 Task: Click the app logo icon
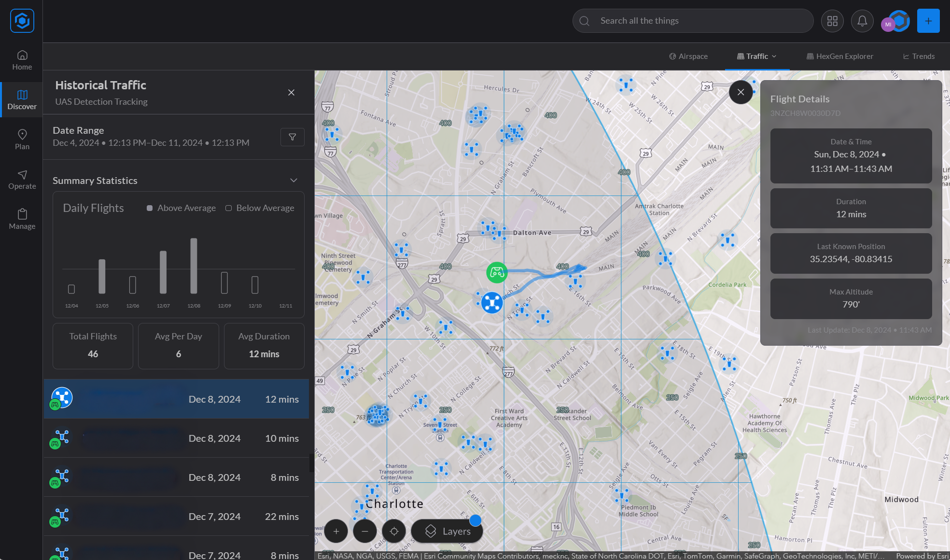coord(22,21)
